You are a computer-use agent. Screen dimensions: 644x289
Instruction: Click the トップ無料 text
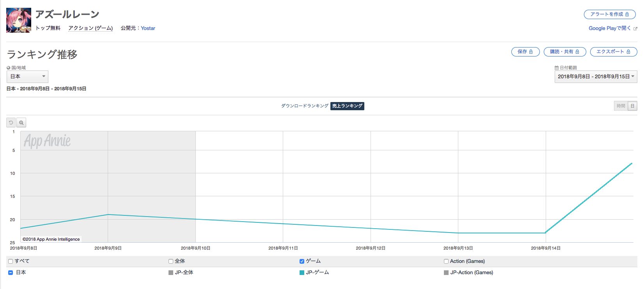[48, 28]
